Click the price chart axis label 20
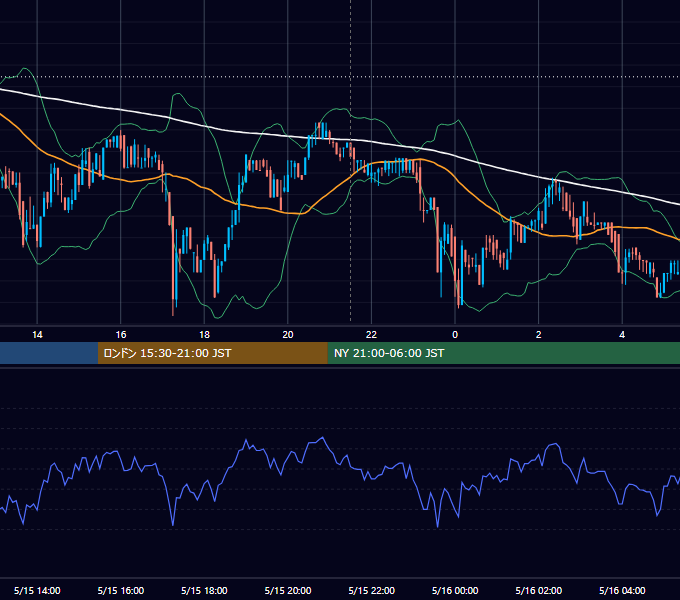This screenshot has height=600, width=680. (x=288, y=335)
